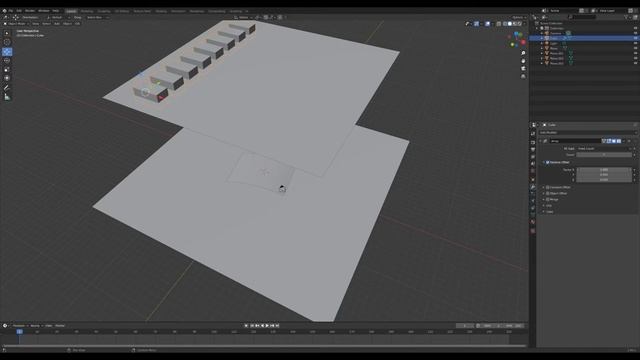640x360 pixels.
Task: Switch to solid viewport shading
Action: click(510, 24)
